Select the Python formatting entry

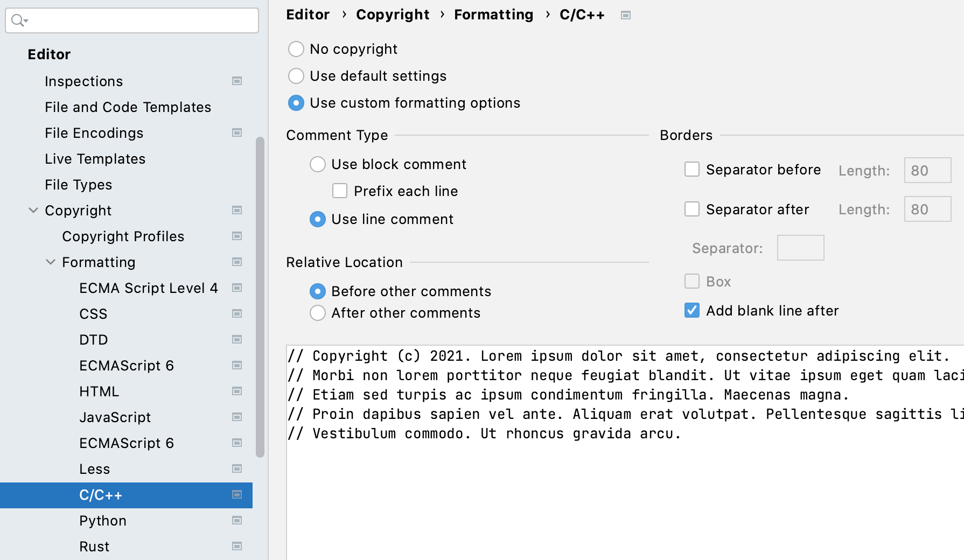click(x=102, y=521)
